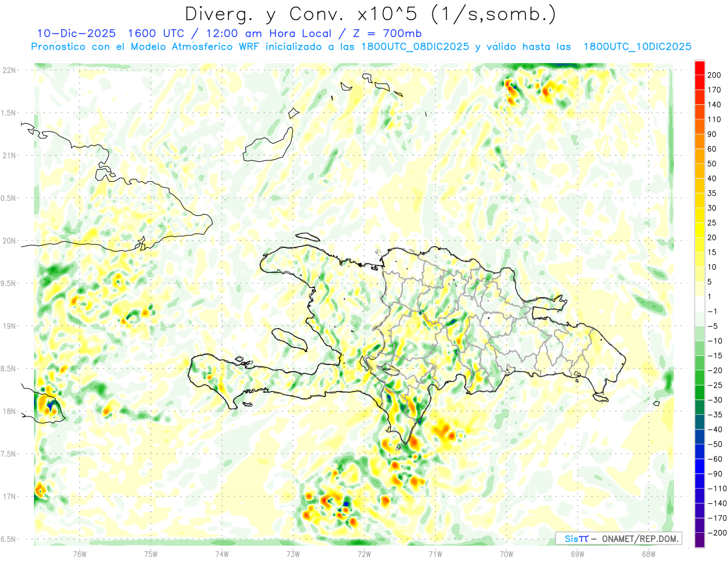
Task: Click the negative "-5" color scale value
Action: [713, 326]
